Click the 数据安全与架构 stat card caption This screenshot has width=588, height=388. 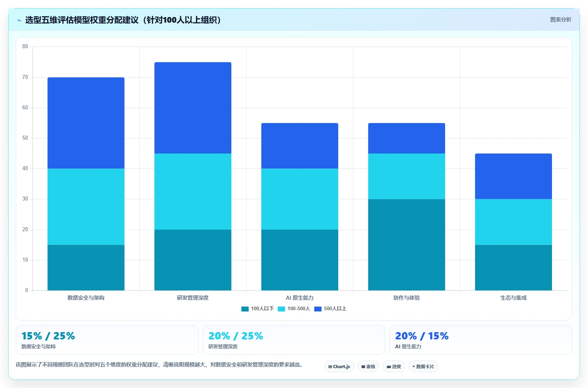click(x=38, y=347)
